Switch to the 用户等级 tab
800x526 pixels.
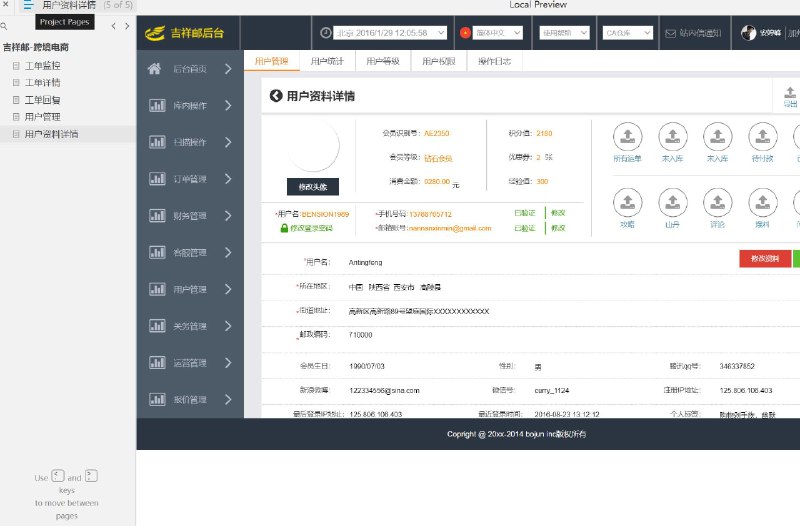[383, 61]
